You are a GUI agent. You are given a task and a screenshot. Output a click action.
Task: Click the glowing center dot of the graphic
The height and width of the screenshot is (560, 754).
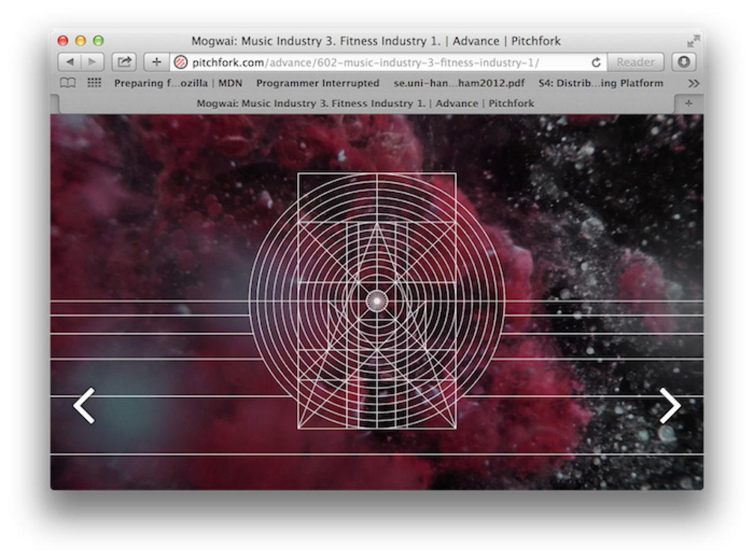376,301
